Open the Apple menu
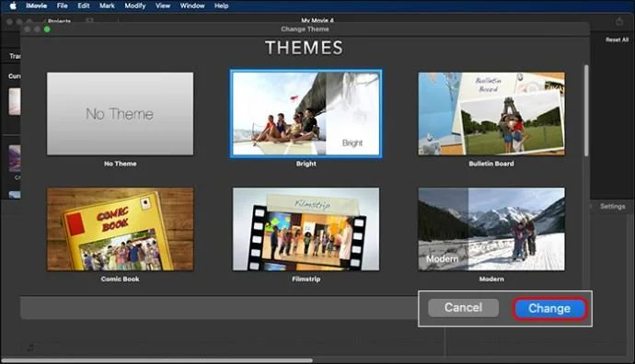This screenshot has height=364, width=635. (13, 6)
